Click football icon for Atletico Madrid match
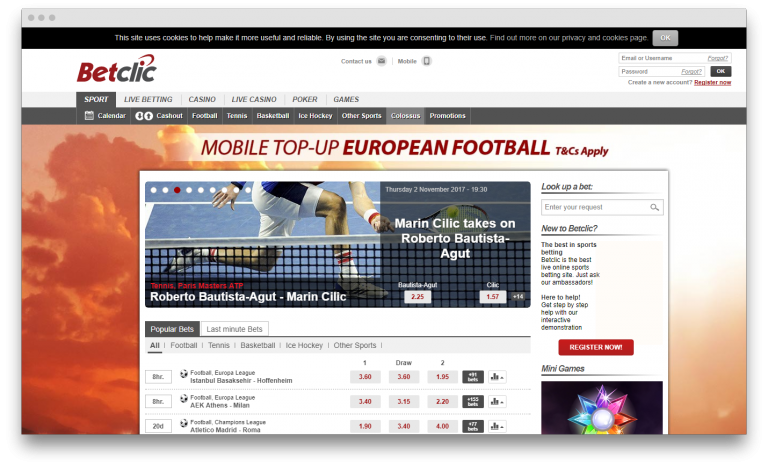The height and width of the screenshot is (472, 768). point(184,423)
